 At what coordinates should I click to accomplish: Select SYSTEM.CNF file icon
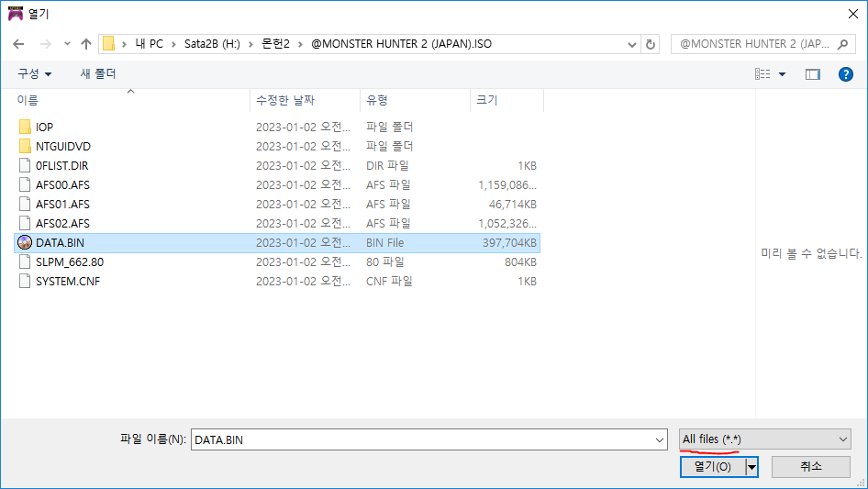click(x=25, y=282)
